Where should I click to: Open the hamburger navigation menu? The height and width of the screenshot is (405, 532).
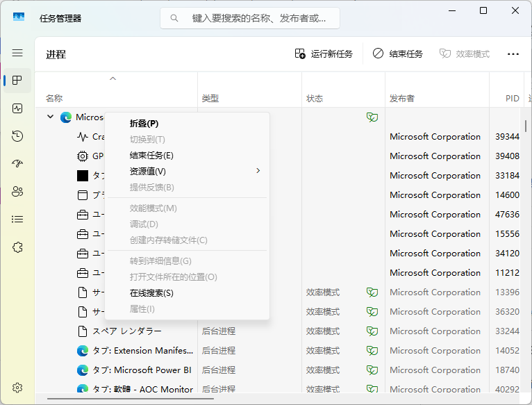[17, 53]
